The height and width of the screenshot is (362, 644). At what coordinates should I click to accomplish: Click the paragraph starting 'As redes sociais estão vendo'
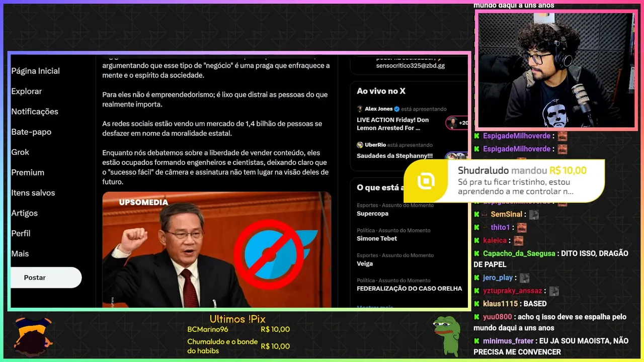point(212,129)
